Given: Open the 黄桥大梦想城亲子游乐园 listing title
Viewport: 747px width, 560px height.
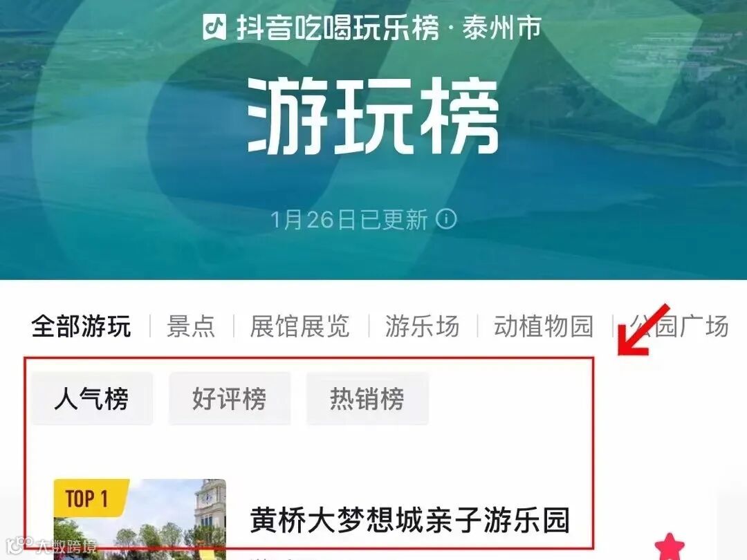Looking at the screenshot, I should point(410,520).
